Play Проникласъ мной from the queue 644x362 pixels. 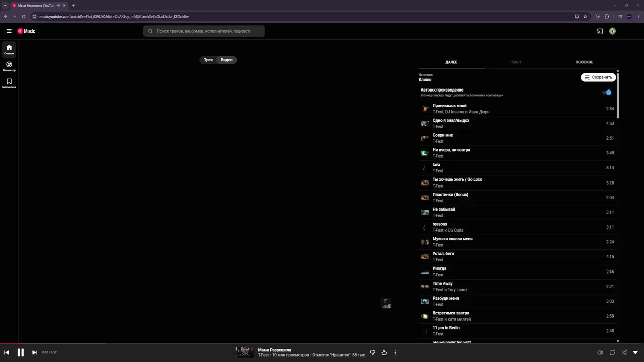(x=517, y=109)
